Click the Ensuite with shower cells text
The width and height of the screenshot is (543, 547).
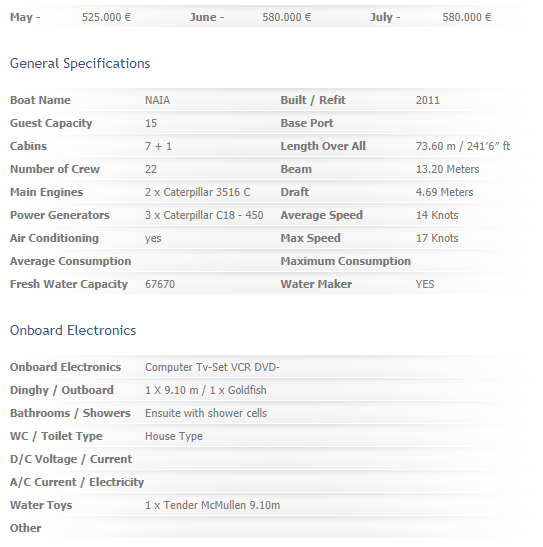[206, 413]
